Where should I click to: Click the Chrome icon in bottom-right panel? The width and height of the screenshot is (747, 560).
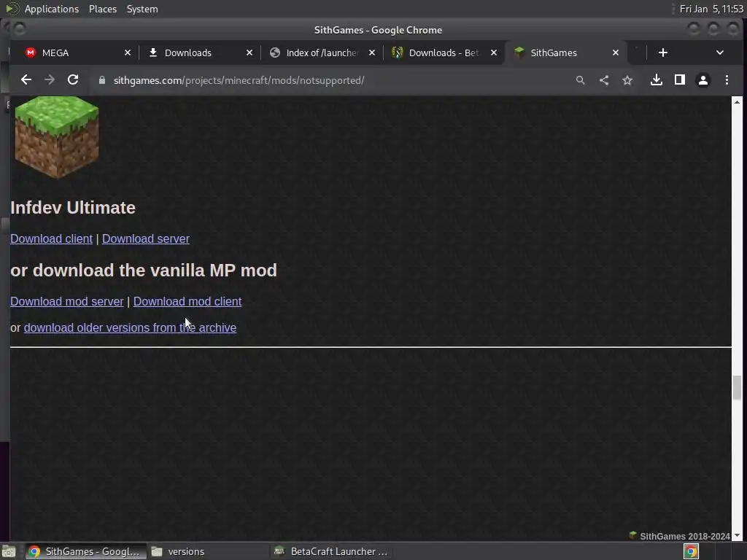[691, 551]
